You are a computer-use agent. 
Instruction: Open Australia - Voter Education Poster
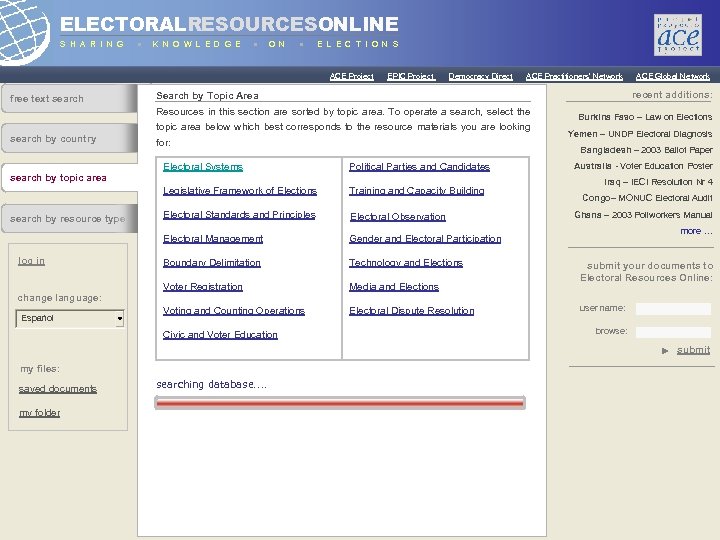coord(643,166)
